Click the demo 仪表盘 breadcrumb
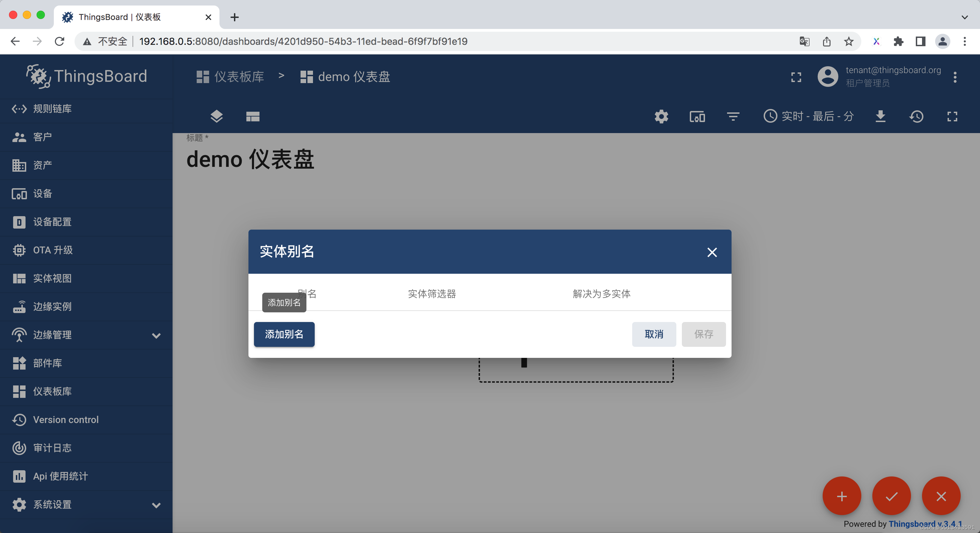Image resolution: width=980 pixels, height=533 pixels. point(345,77)
